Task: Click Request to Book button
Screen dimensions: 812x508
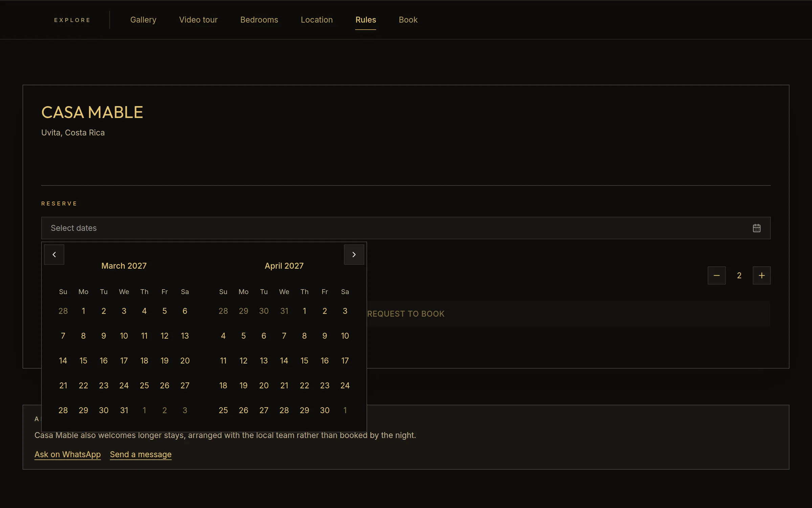Action: click(406, 314)
